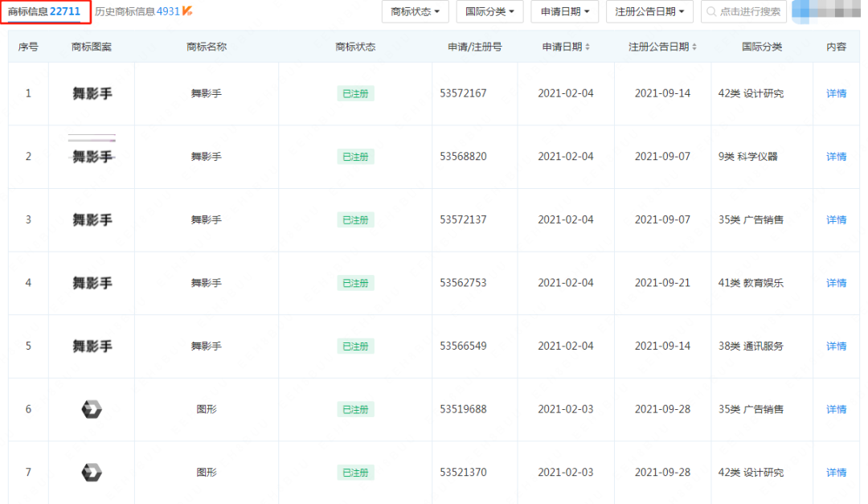The height and width of the screenshot is (504, 868).
Task: Click the 申请/注册号 column header
Action: [474, 47]
